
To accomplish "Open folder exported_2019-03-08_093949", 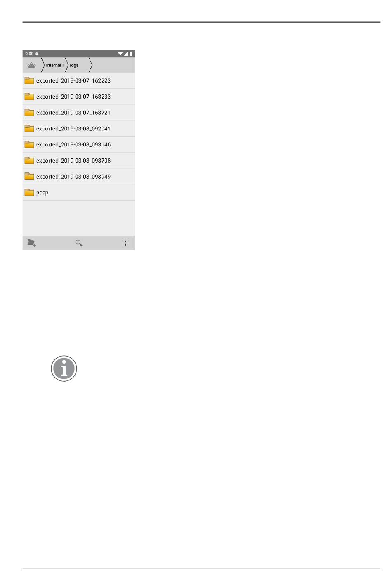I will [79, 177].
